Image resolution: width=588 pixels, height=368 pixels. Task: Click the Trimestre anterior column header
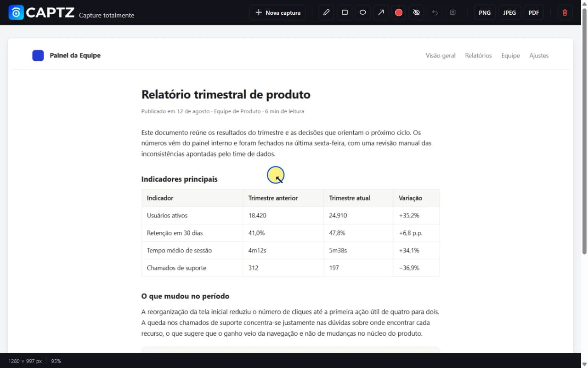pyautogui.click(x=283, y=198)
